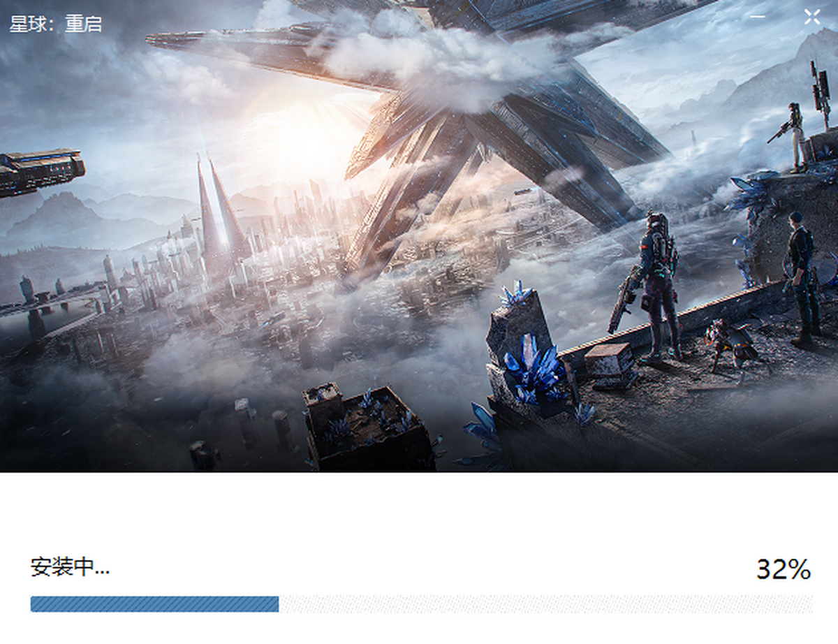Viewport: 838px width, 644px height.
Task: Click the filled blue striped progress bar section
Action: (x=154, y=604)
